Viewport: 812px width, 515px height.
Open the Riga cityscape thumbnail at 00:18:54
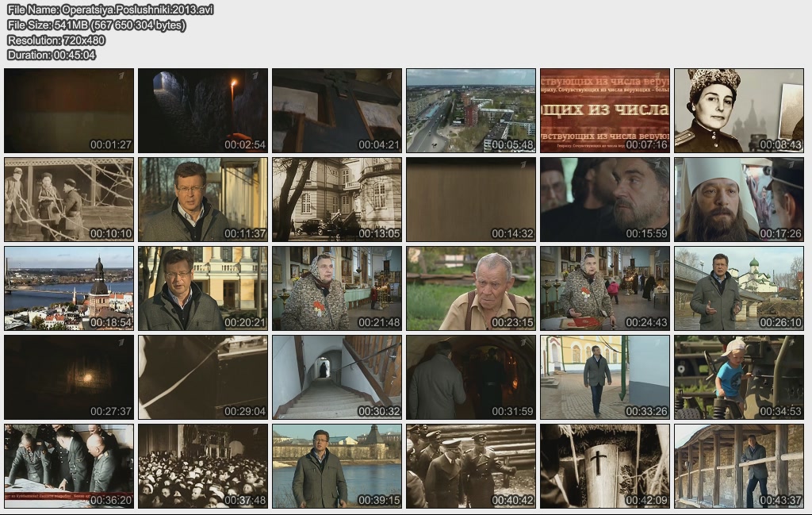69,288
